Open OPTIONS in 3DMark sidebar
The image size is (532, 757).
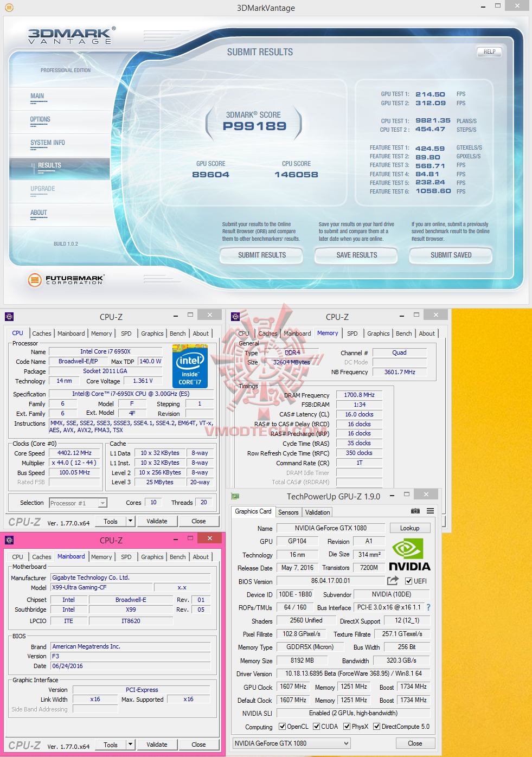pos(40,119)
